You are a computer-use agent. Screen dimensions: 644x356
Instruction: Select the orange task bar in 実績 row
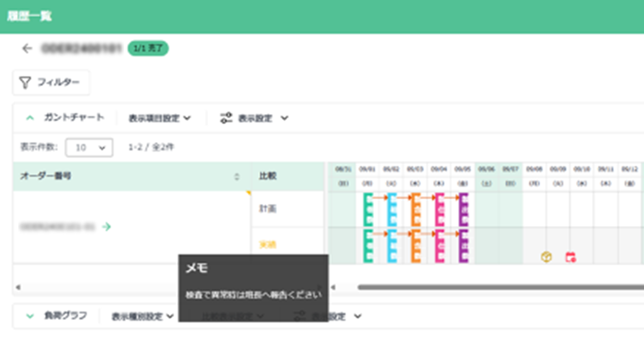pos(415,245)
